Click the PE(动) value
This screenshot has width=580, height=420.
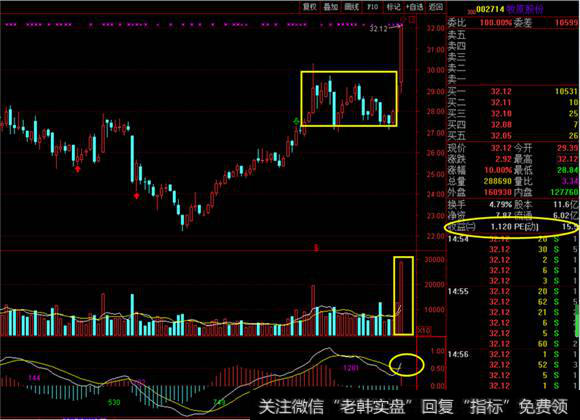(x=570, y=226)
